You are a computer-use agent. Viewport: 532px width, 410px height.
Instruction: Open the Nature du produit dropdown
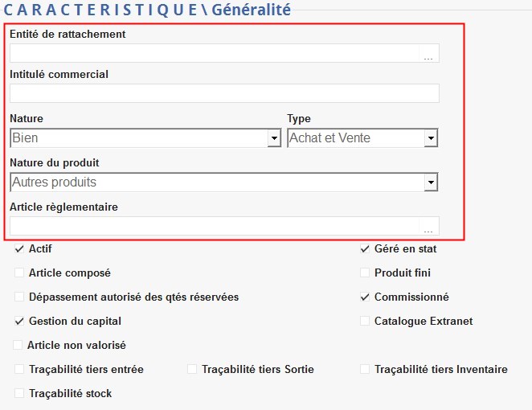point(432,183)
